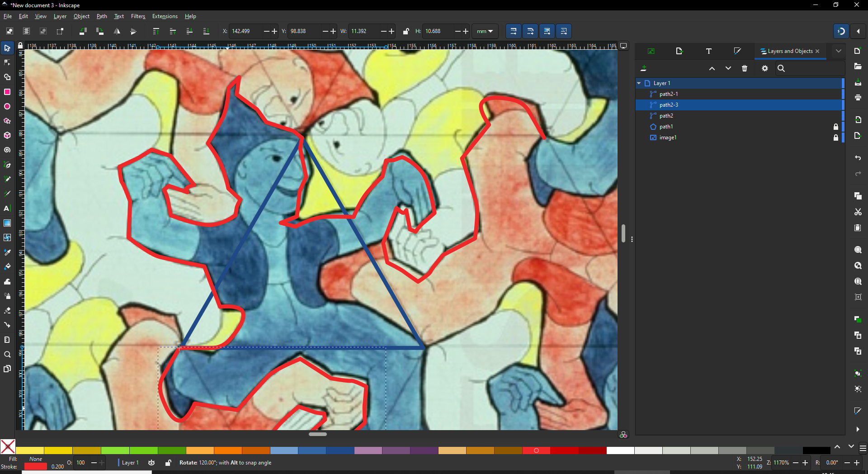Select the Connector tool
This screenshot has height=474, width=868.
pyautogui.click(x=7, y=325)
